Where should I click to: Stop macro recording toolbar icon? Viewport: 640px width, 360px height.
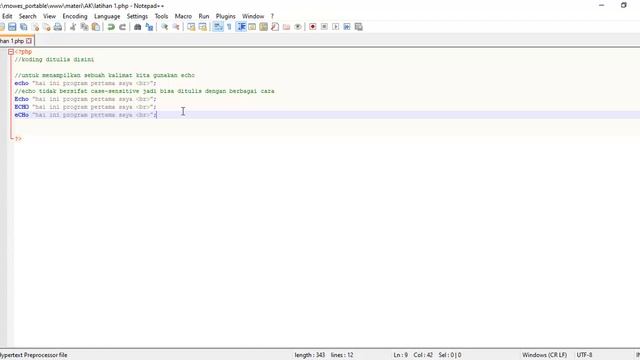pos(324,27)
